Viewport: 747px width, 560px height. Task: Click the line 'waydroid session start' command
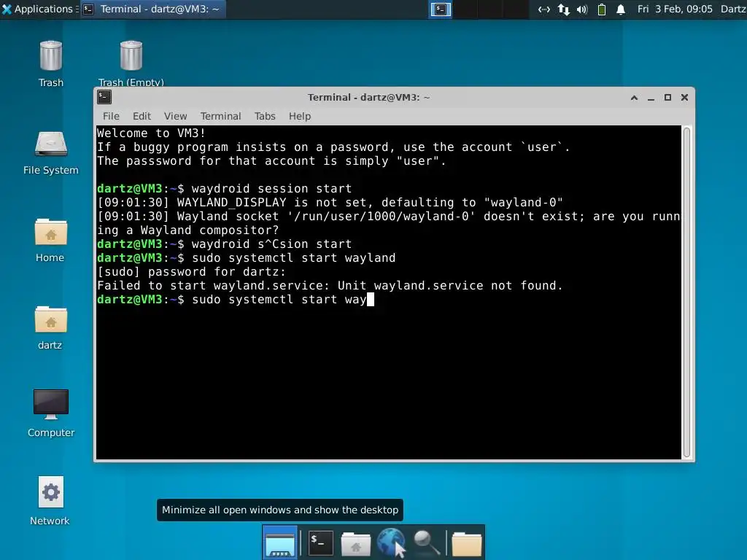pyautogui.click(x=271, y=189)
